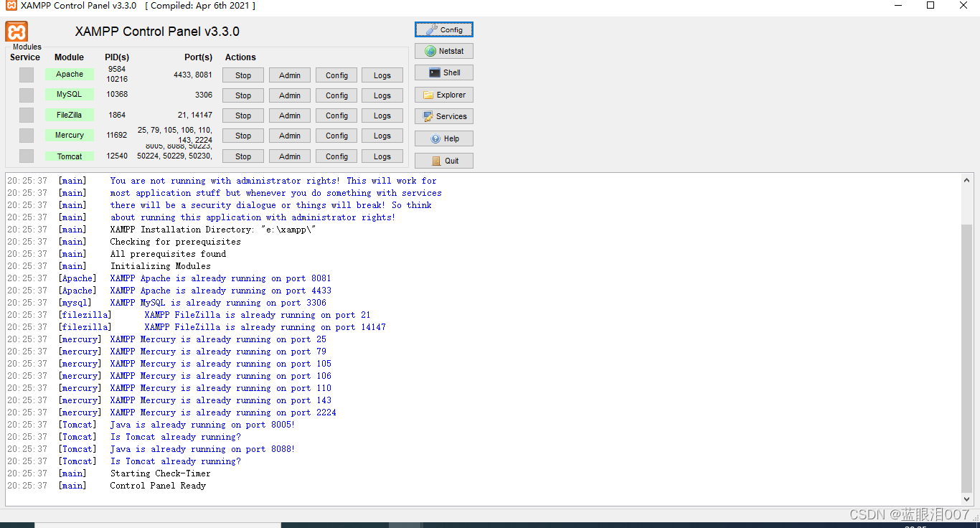This screenshot has width=980, height=528.
Task: Open the Help button
Action: click(444, 138)
